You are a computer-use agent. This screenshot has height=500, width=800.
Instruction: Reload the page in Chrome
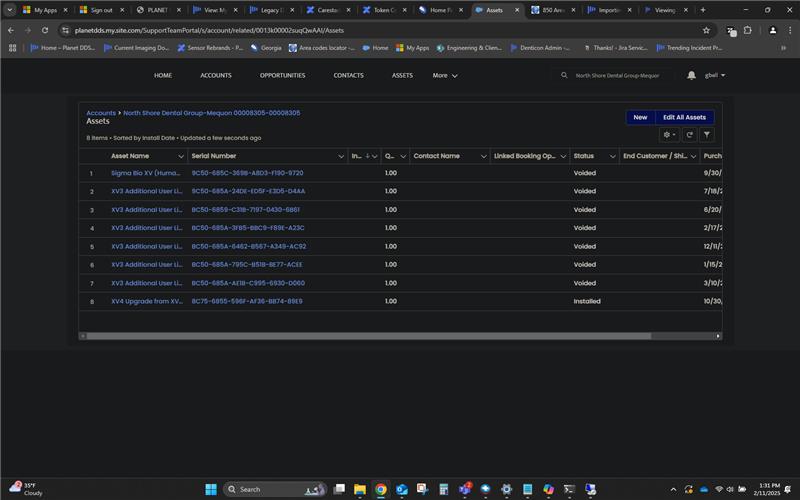pos(45,31)
